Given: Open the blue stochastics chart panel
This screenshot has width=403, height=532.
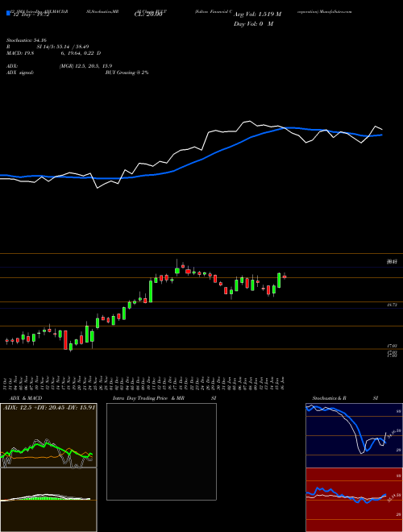Looking at the screenshot, I should point(354,435).
